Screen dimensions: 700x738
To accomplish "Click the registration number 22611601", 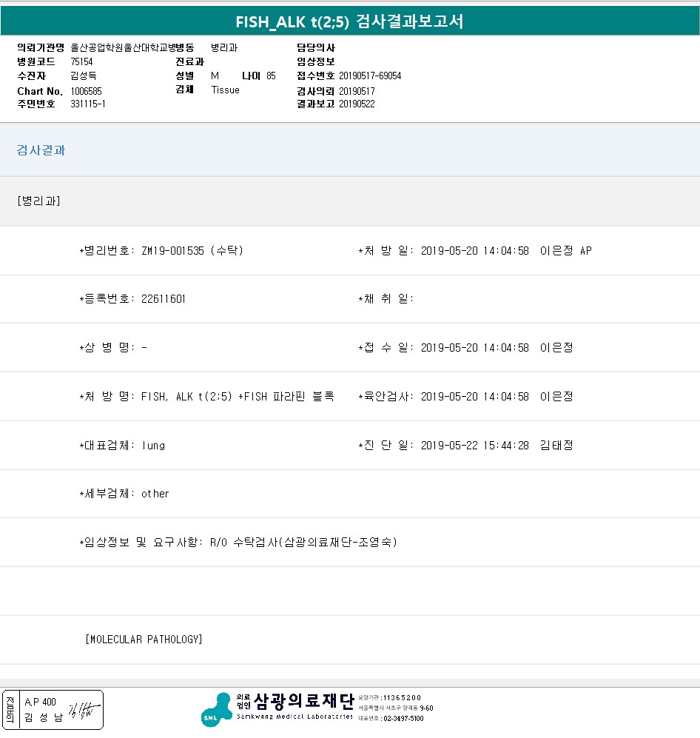I will pos(163,299).
